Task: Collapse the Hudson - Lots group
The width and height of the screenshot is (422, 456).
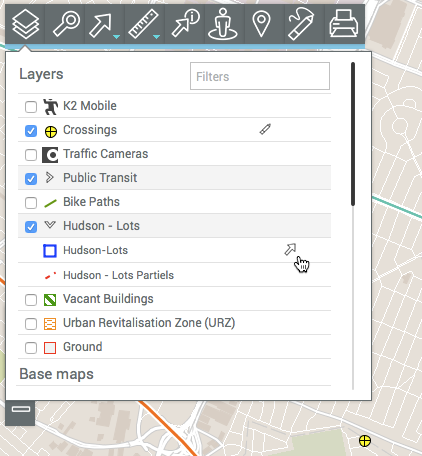Action: (50, 225)
